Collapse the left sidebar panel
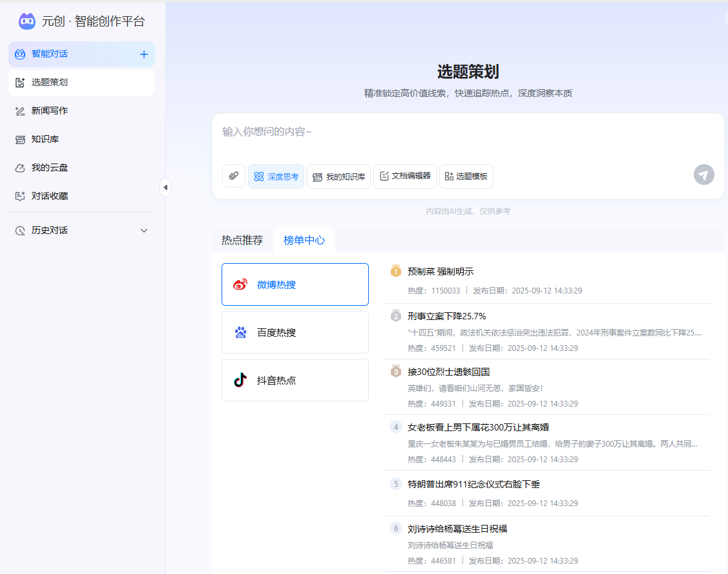This screenshot has width=728, height=574. click(x=165, y=186)
